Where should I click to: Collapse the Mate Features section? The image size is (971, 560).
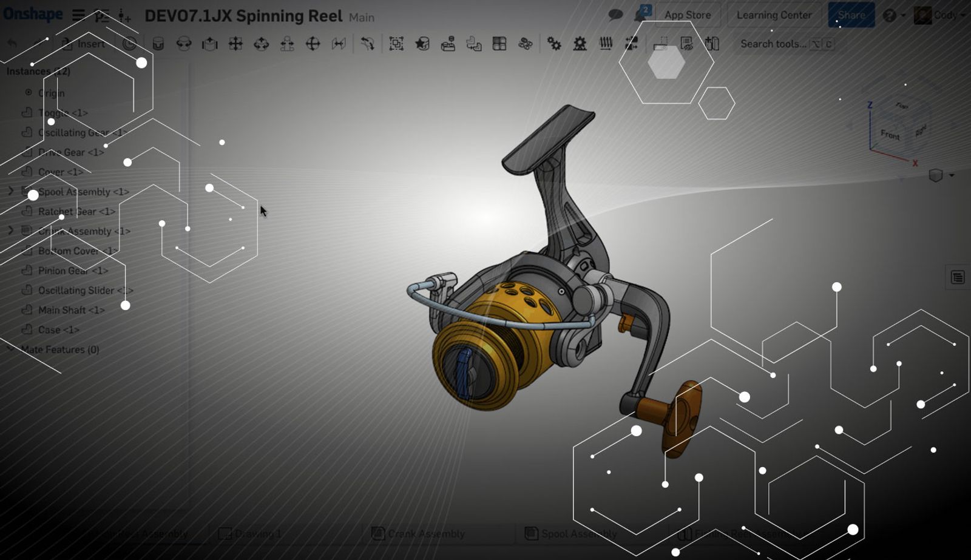[10, 349]
